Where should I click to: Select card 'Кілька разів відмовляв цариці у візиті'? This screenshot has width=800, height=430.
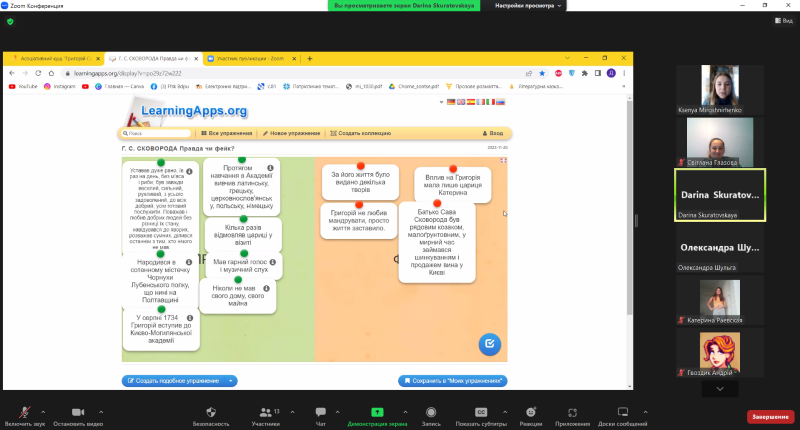pyautogui.click(x=243, y=235)
